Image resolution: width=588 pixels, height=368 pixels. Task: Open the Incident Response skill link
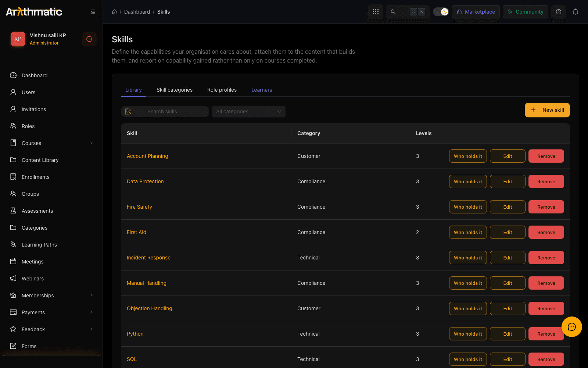point(148,258)
